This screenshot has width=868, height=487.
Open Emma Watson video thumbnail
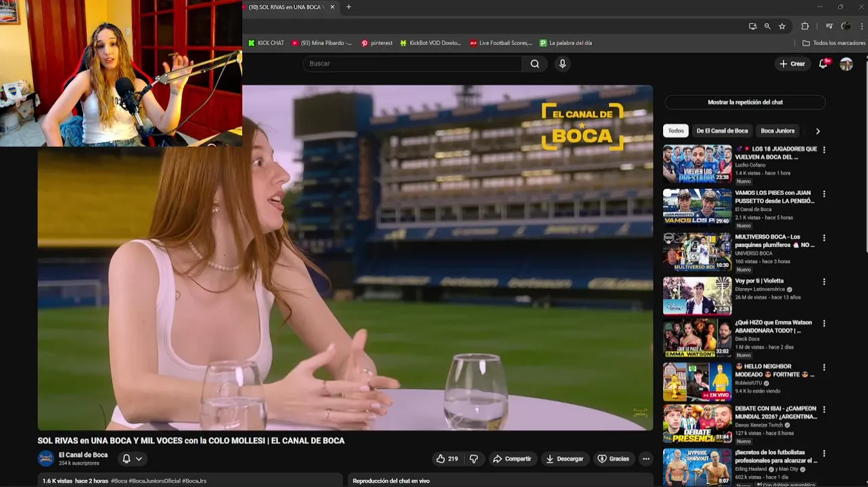tap(697, 338)
